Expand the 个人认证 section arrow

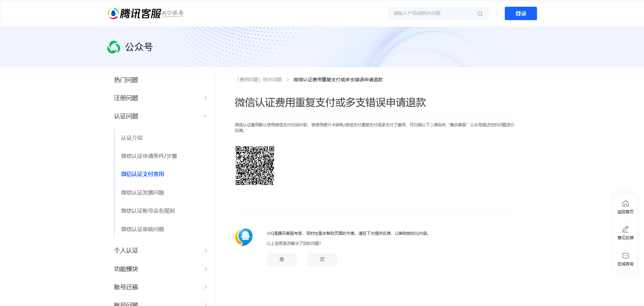(206, 251)
